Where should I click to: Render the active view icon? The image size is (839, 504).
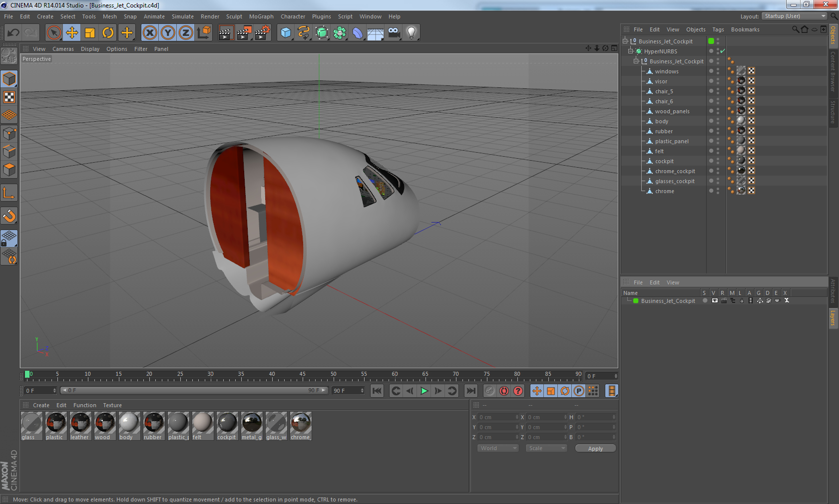pos(226,33)
